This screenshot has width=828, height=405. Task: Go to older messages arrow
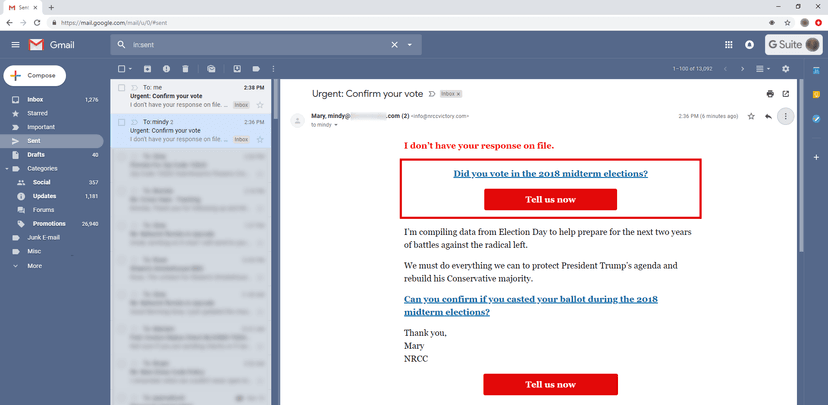click(742, 69)
